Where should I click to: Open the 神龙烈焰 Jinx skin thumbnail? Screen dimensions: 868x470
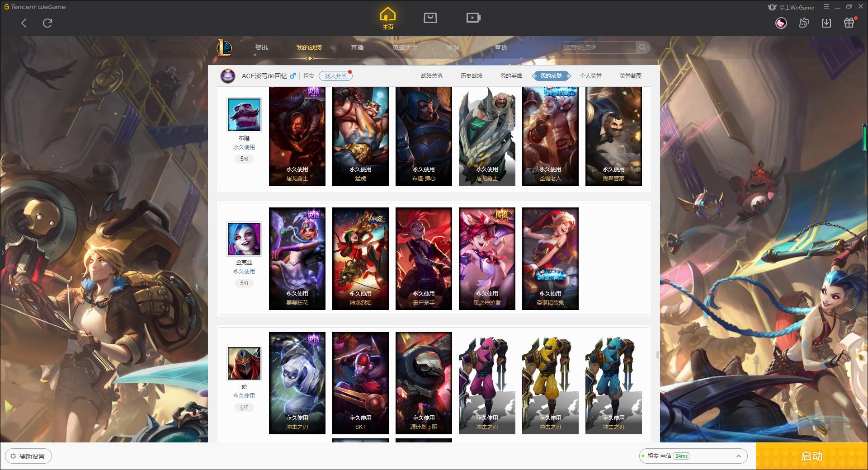360,258
